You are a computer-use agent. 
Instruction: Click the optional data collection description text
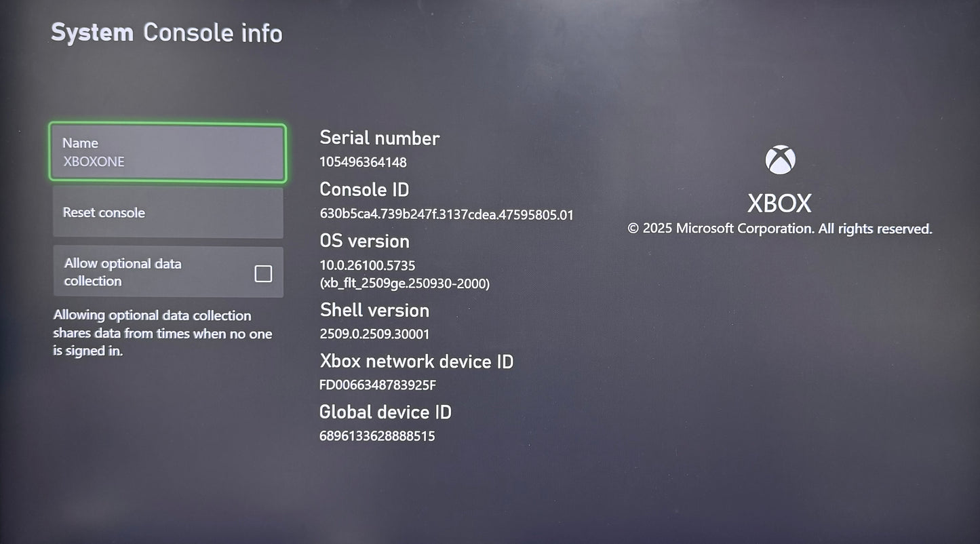(x=163, y=333)
